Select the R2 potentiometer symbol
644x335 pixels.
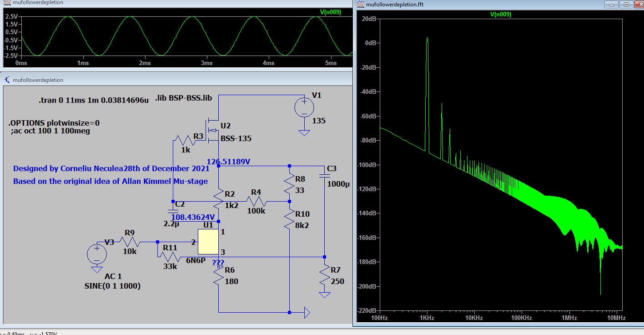pos(219,198)
